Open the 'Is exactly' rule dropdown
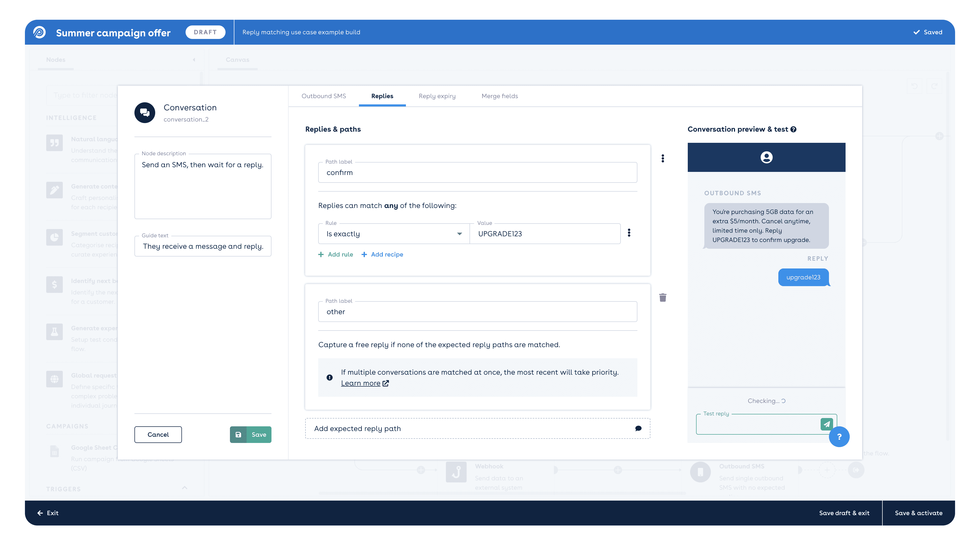980x552 pixels. [x=393, y=234]
